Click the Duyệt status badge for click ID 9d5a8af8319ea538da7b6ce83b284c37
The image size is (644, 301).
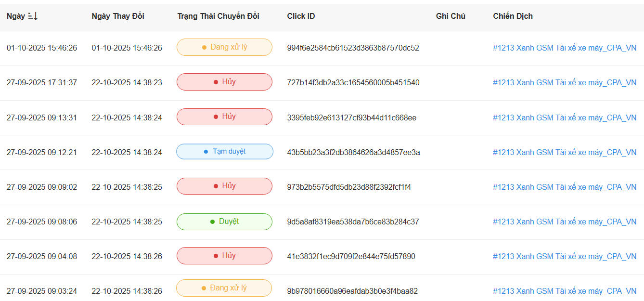click(x=224, y=222)
